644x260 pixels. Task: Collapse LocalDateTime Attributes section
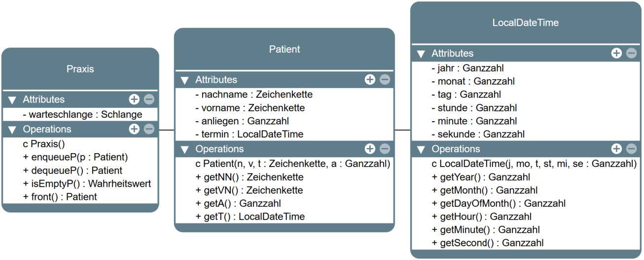(x=421, y=54)
